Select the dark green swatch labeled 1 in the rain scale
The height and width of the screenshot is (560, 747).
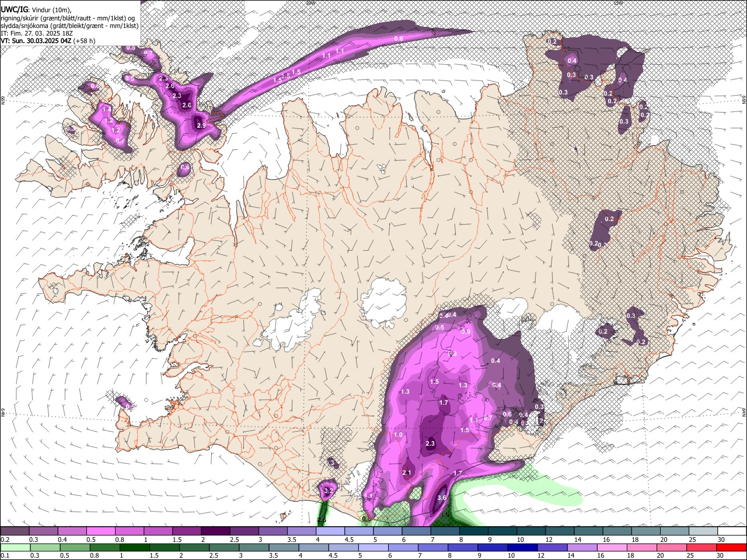pos(135,548)
